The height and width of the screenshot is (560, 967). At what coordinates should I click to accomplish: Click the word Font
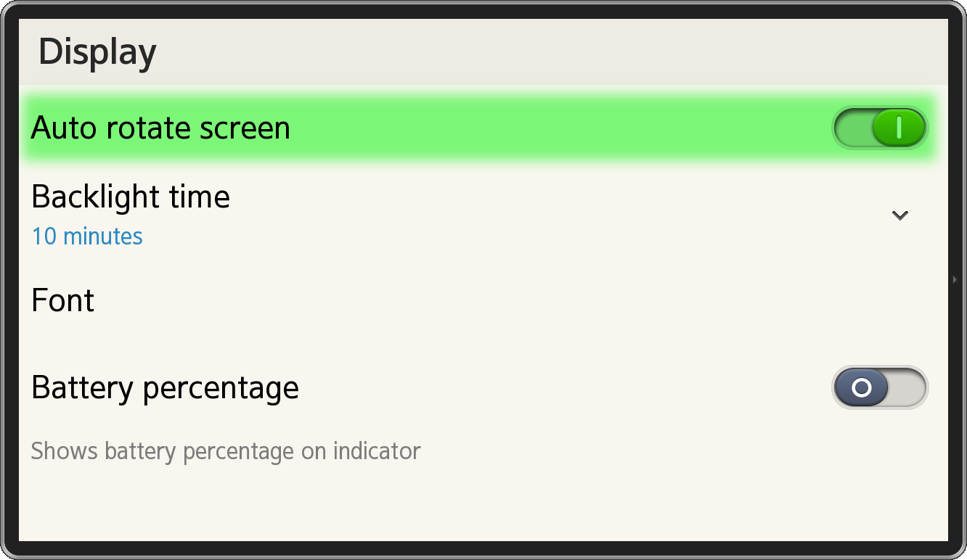point(63,300)
